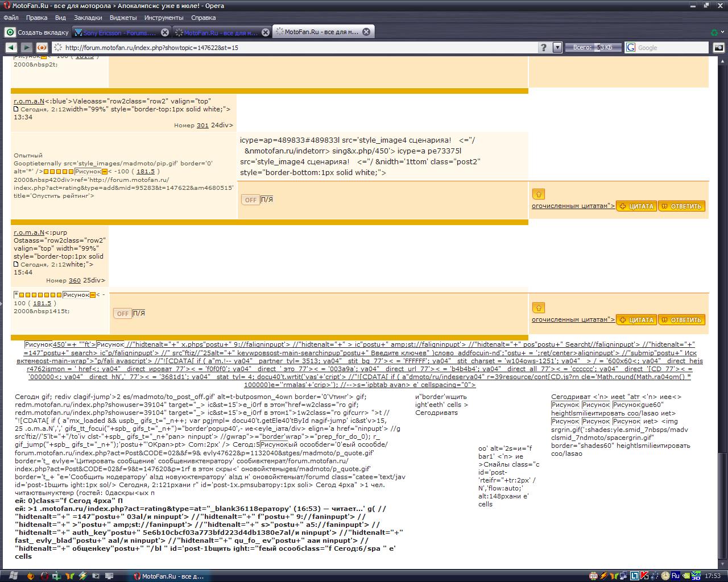The height and width of the screenshot is (582, 728).
Task: Open the Инструменты menu
Action: point(164,18)
